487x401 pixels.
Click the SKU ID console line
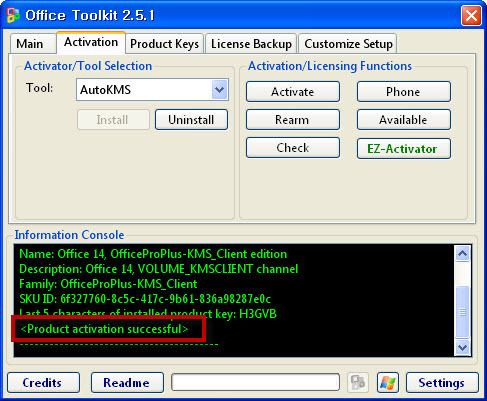click(145, 299)
